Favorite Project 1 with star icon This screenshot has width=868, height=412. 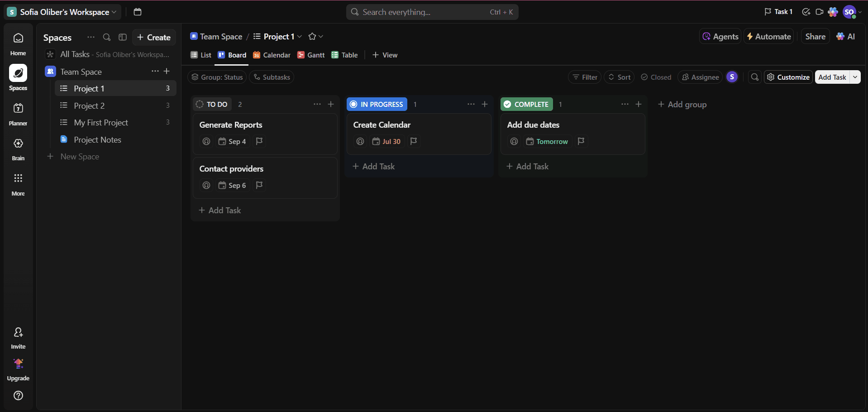312,37
